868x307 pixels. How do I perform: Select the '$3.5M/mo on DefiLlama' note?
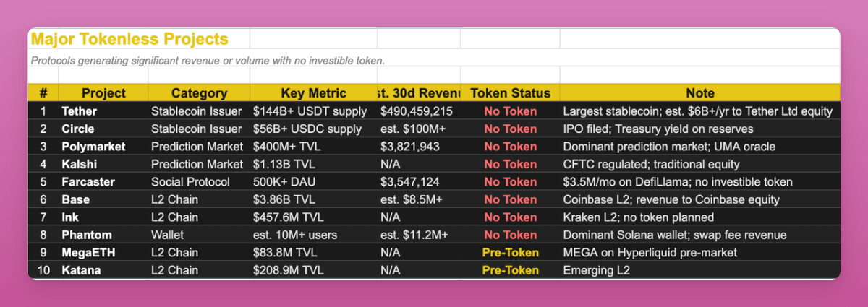tap(700, 182)
